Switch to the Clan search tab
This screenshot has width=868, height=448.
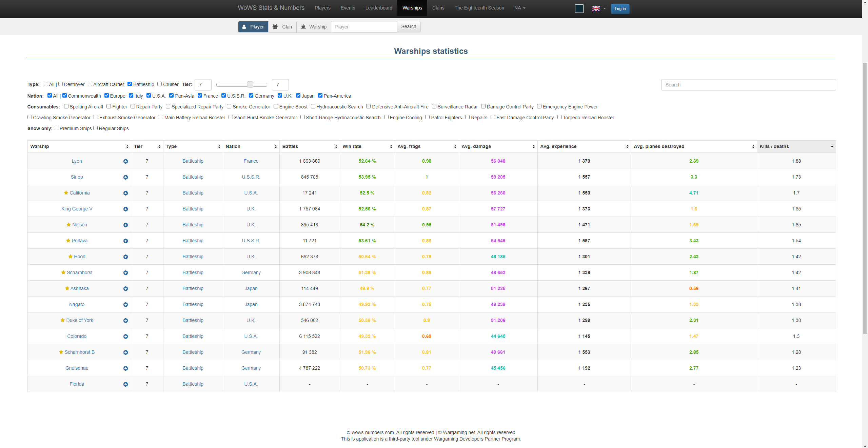tap(282, 27)
